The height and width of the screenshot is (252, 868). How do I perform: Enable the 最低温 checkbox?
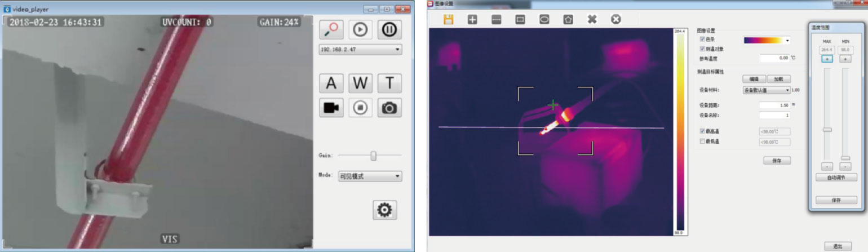pos(702,142)
